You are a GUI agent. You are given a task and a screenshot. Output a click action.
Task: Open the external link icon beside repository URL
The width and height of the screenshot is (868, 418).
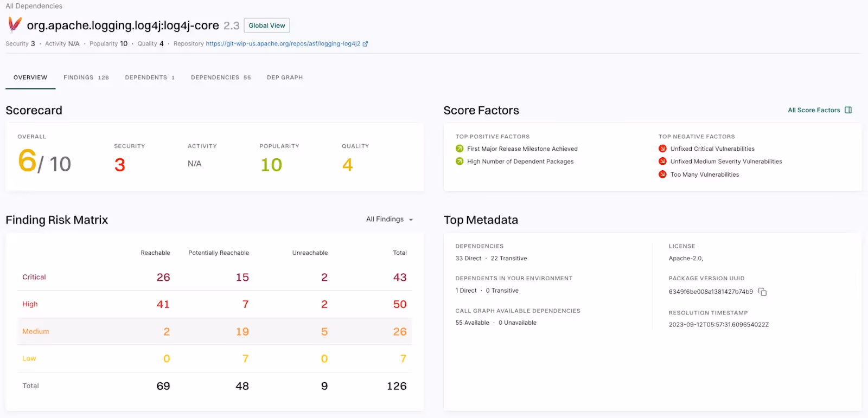coord(365,44)
